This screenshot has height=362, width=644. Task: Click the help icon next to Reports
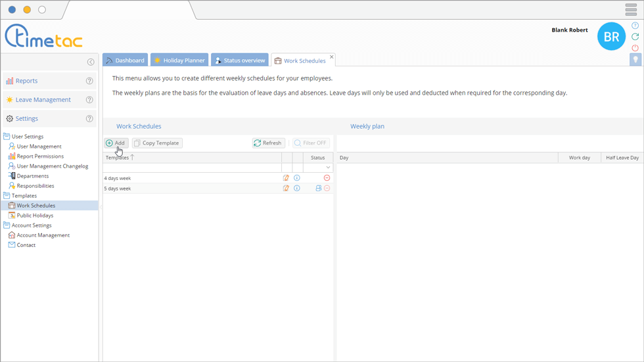[x=89, y=81]
